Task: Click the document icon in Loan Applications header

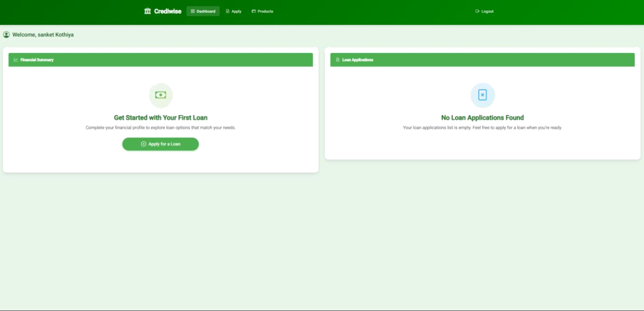Action: (337, 60)
